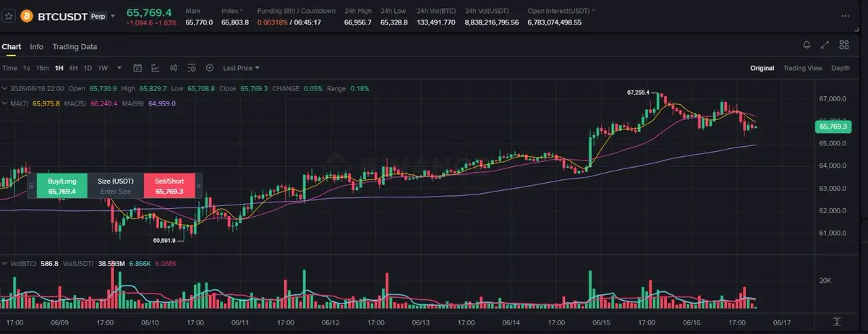This screenshot has width=868, height=334.
Task: Open the technical indicators icon
Action: tap(156, 68)
